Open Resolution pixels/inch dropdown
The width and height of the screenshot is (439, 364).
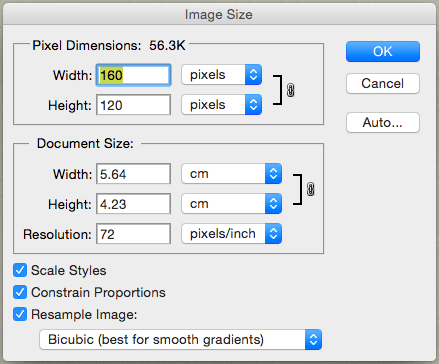232,234
